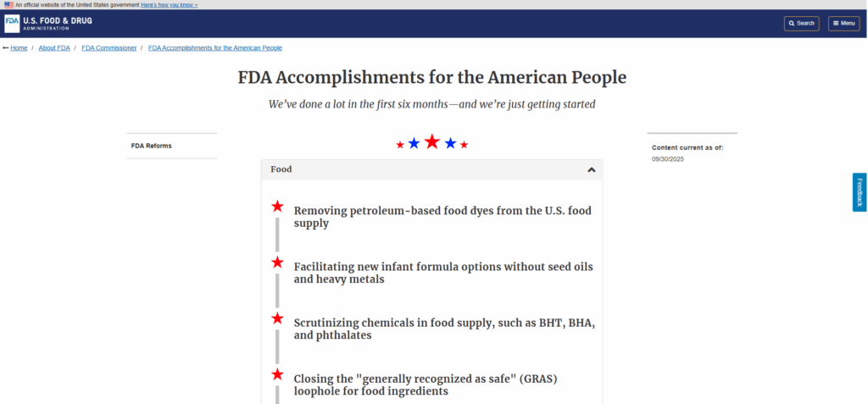Click the red star beside petroleum-based dyes item
Image resolution: width=868 pixels, height=404 pixels.
(x=277, y=207)
